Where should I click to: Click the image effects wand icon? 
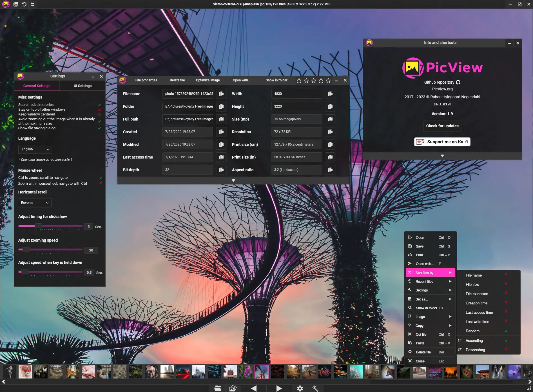coord(315,388)
